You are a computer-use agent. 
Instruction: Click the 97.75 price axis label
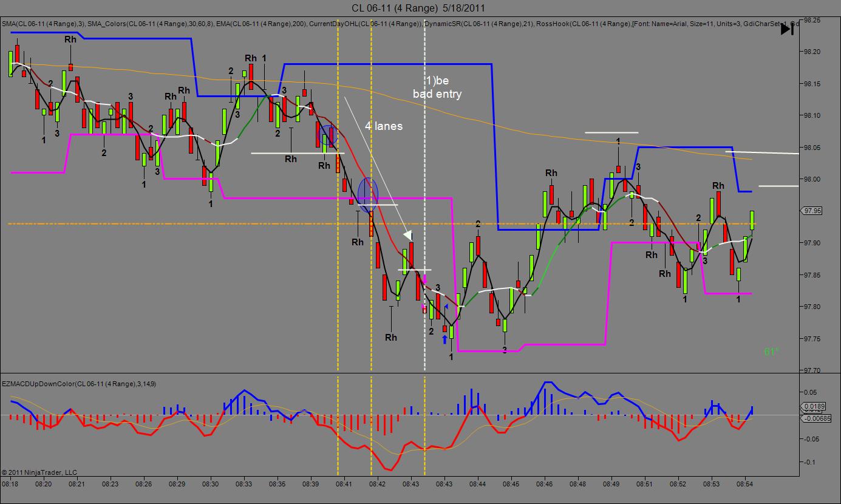click(x=812, y=339)
